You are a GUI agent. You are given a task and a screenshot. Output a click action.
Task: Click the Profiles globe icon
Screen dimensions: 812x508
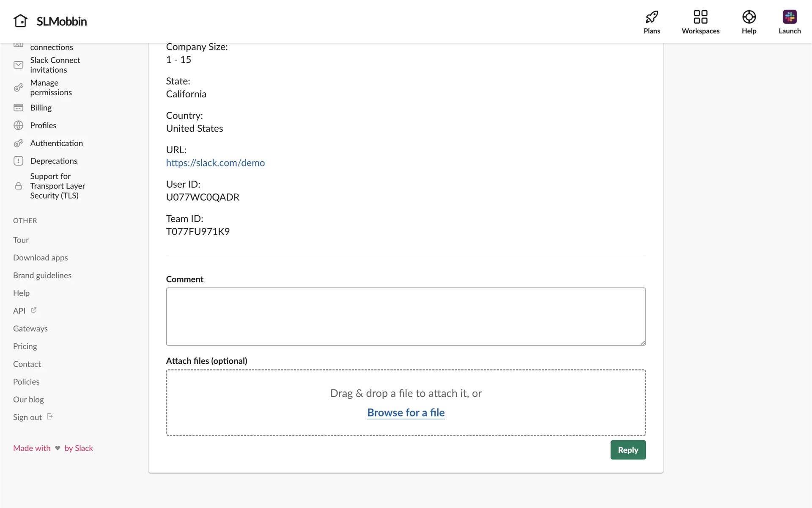18,125
